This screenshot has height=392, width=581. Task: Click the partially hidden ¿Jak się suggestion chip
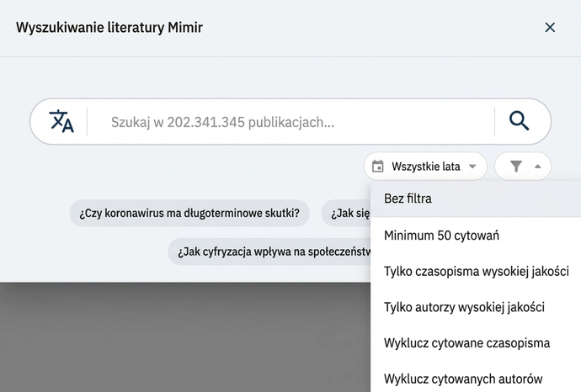[x=346, y=213]
